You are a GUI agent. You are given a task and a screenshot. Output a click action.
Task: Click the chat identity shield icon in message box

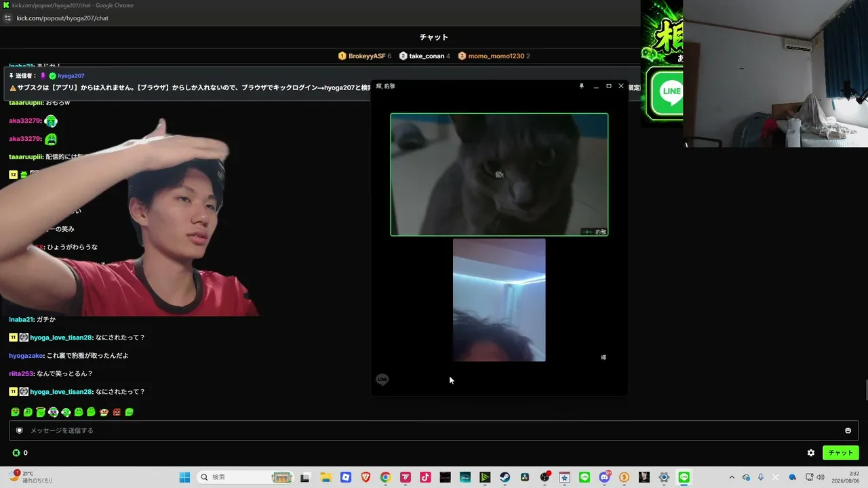19,430
